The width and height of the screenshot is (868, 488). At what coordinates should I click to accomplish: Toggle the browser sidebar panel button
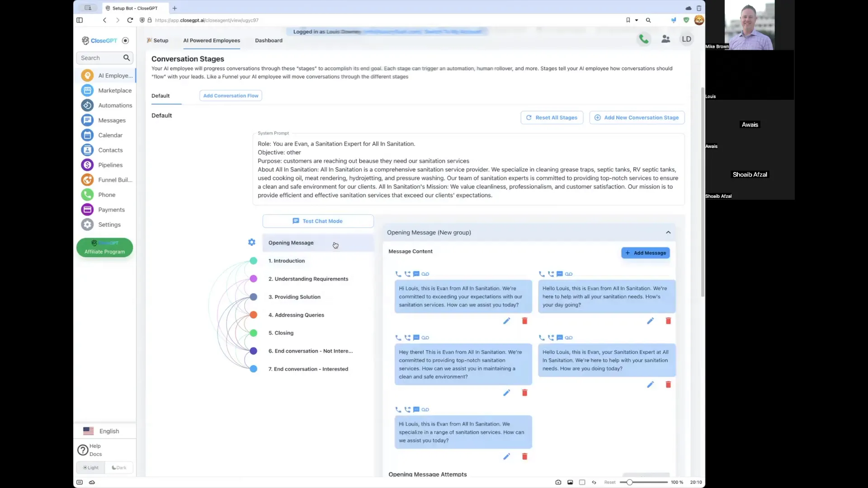coord(80,20)
